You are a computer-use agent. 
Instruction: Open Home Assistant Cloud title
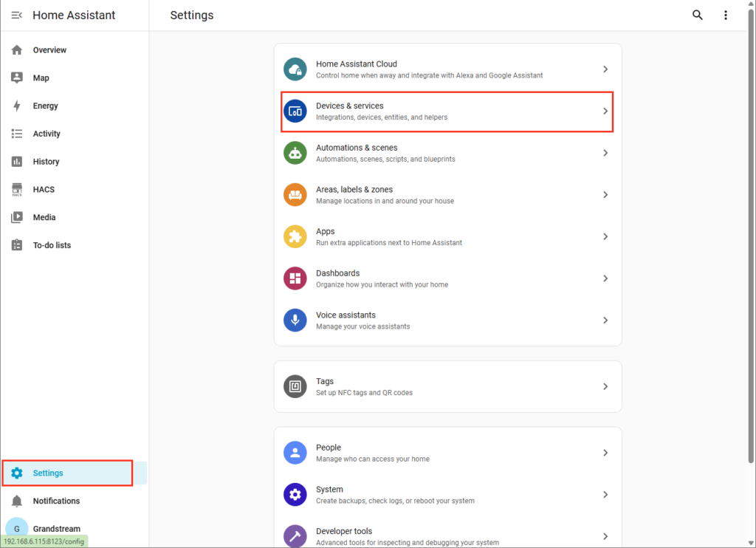click(357, 64)
